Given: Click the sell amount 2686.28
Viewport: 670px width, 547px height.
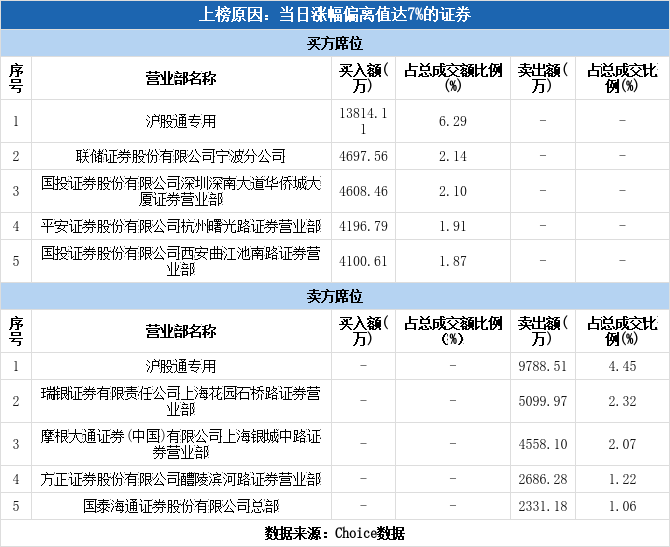Looking at the screenshot, I should click(543, 479).
